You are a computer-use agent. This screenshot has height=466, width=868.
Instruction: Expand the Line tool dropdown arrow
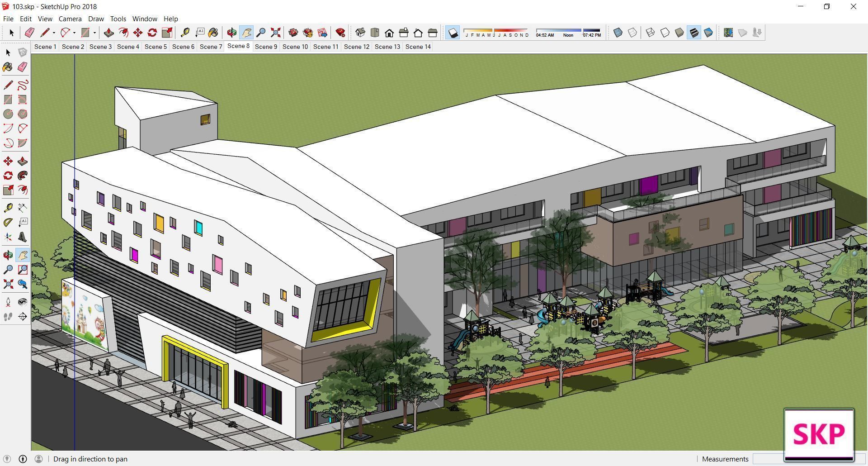click(x=54, y=33)
